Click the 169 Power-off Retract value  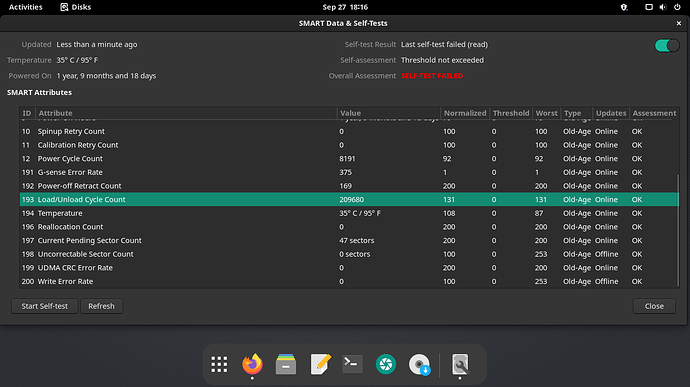tap(345, 186)
